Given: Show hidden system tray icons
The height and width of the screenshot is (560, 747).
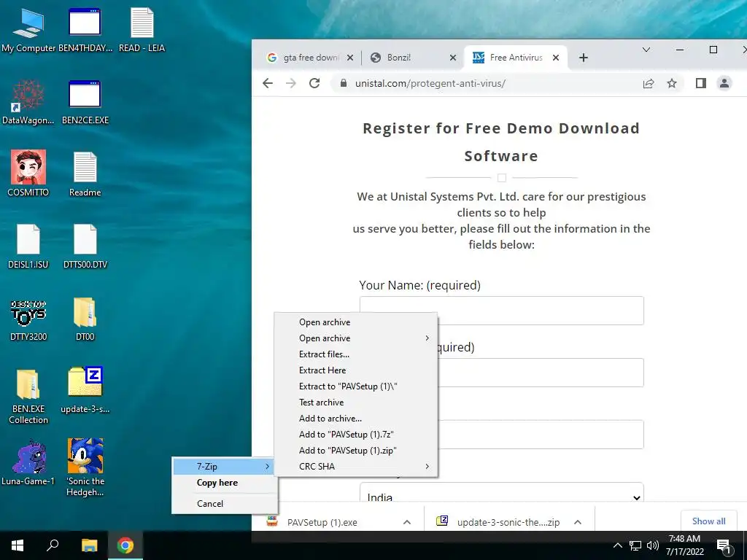Looking at the screenshot, I should pos(617,545).
